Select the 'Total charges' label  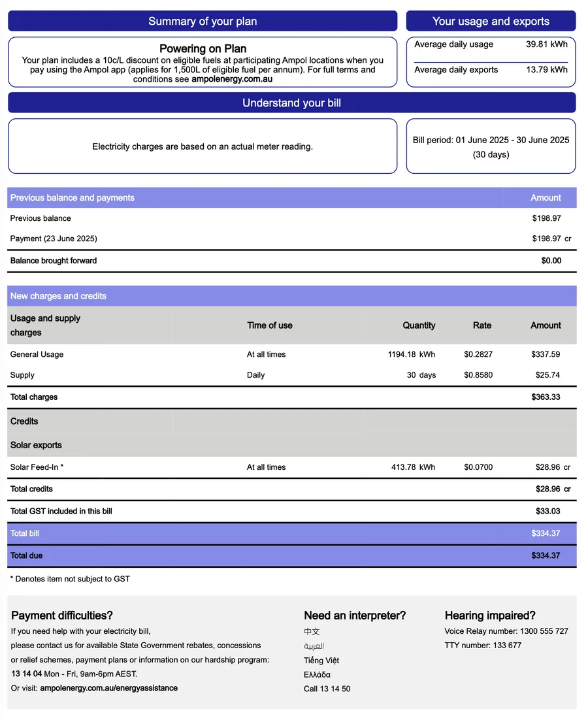[33, 397]
